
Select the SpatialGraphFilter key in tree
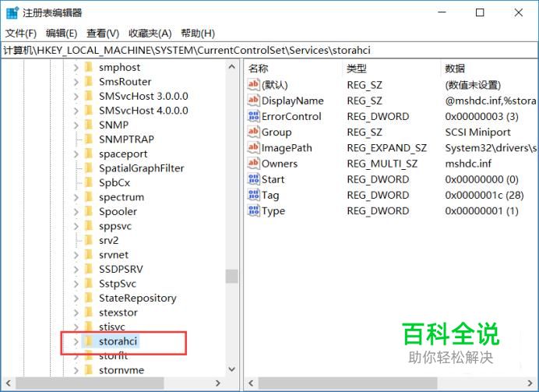[141, 168]
